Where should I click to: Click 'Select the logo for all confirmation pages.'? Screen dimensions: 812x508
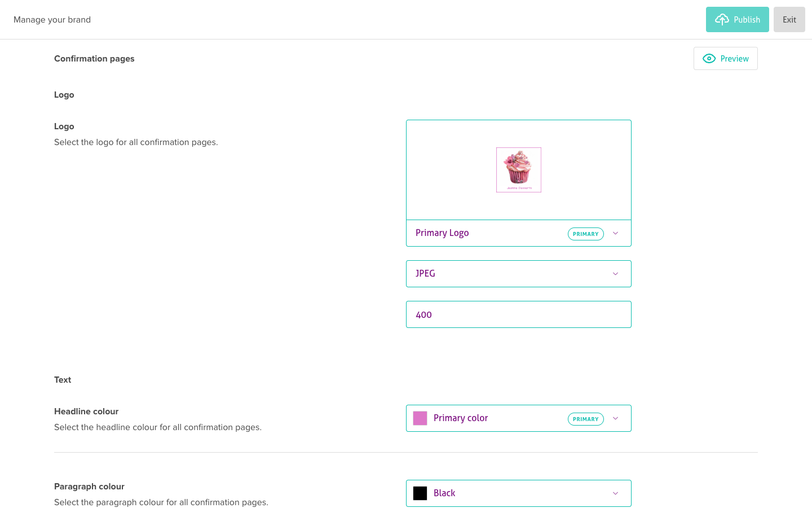(x=136, y=142)
